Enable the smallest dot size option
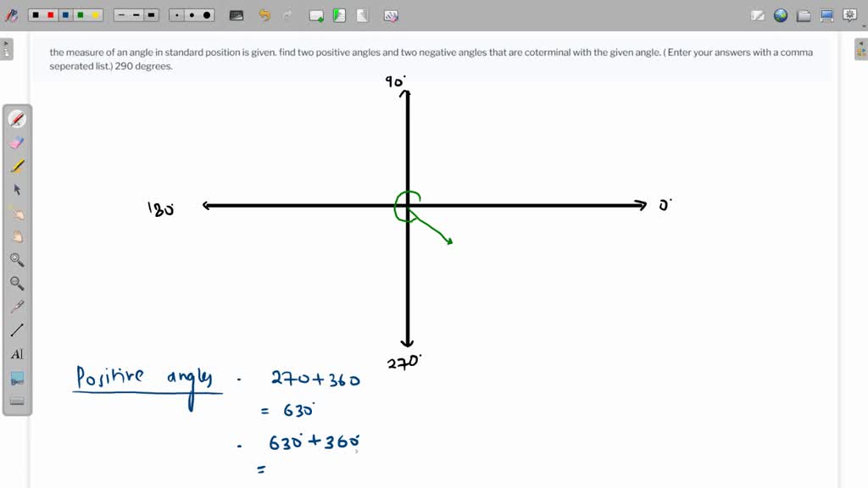Image resolution: width=868 pixels, height=488 pixels. pos(176,14)
